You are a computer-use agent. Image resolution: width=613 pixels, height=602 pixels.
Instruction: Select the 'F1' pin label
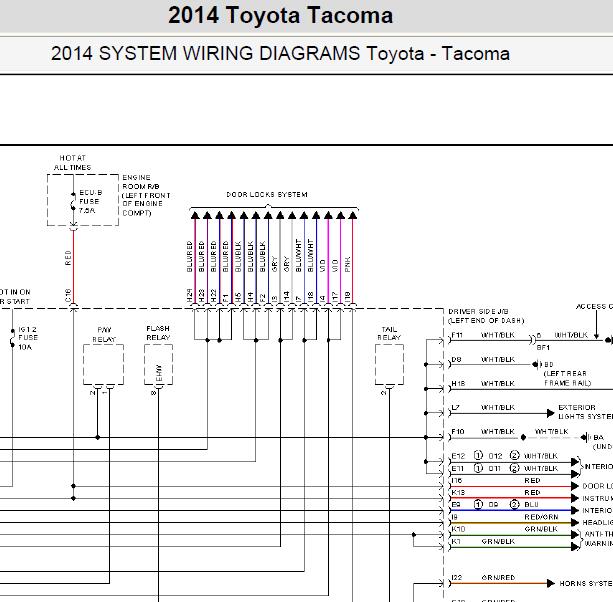click(x=226, y=298)
